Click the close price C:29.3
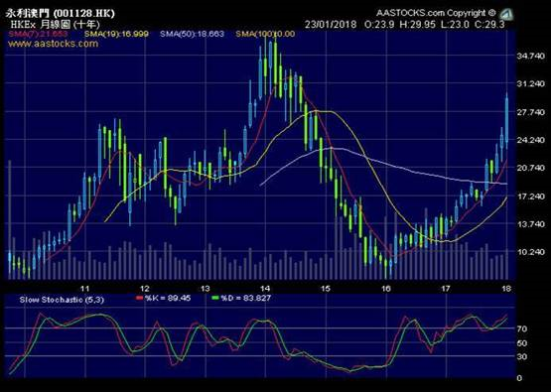The image size is (551, 392). (x=489, y=25)
